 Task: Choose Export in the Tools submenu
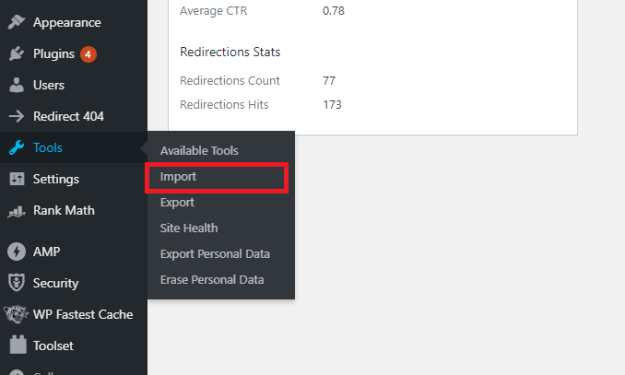click(177, 202)
